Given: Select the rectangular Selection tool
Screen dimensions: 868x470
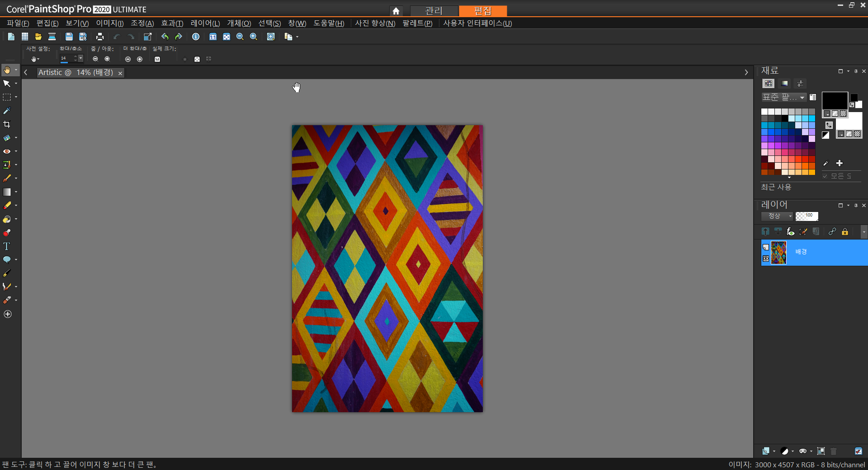Looking at the screenshot, I should click(x=7, y=97).
